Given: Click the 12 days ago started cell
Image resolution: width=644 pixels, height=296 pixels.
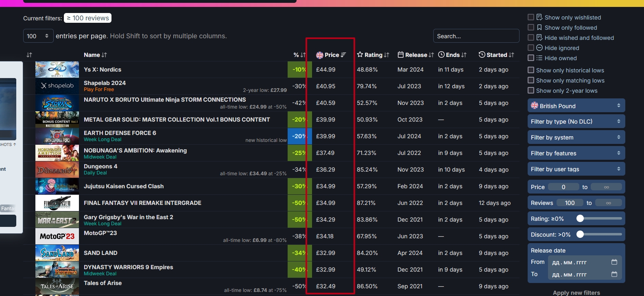Looking at the screenshot, I should [495, 203].
